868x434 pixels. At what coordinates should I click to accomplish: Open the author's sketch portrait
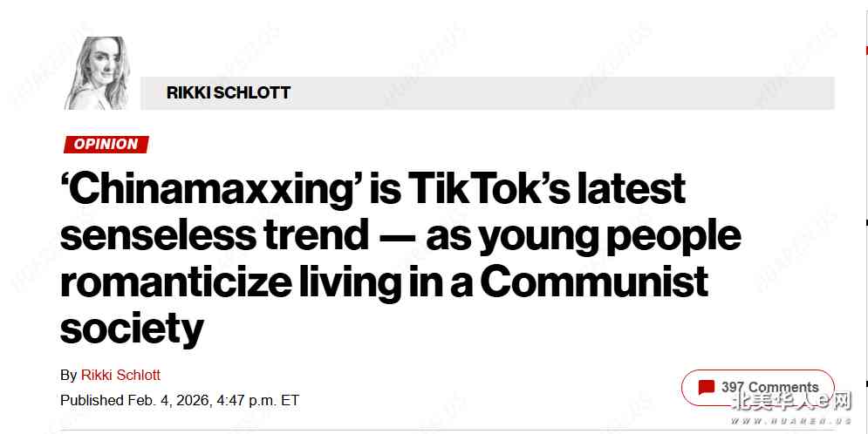click(x=96, y=74)
